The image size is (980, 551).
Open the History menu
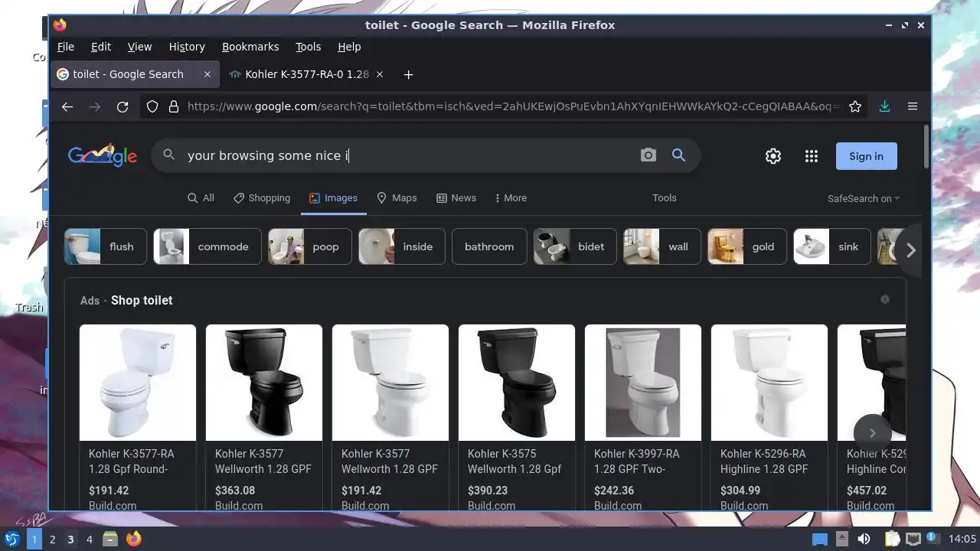187,47
